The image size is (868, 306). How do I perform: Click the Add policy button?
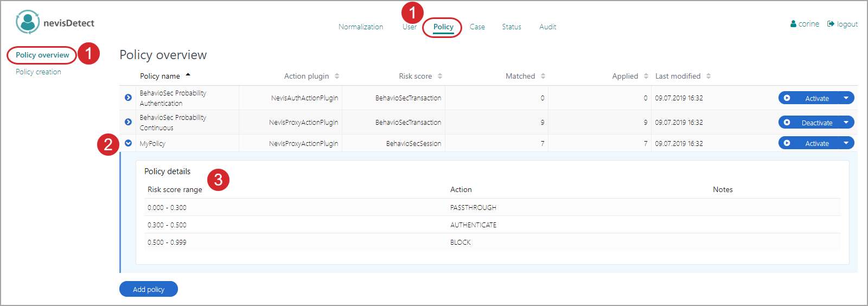tap(149, 289)
